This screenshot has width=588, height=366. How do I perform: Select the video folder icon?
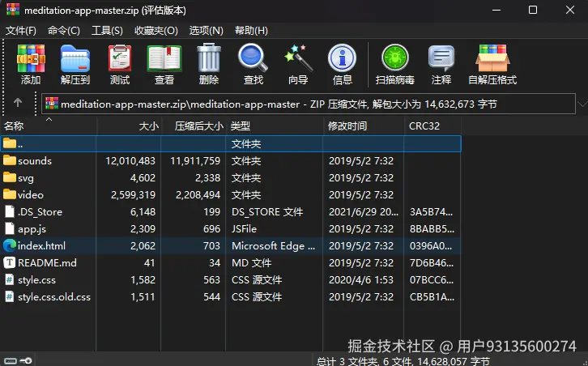pos(10,194)
